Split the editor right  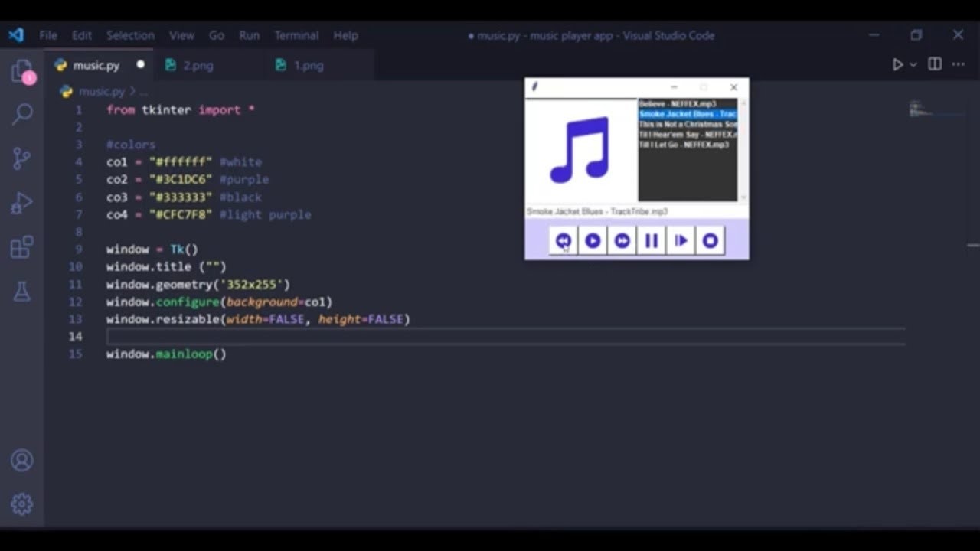pos(935,65)
